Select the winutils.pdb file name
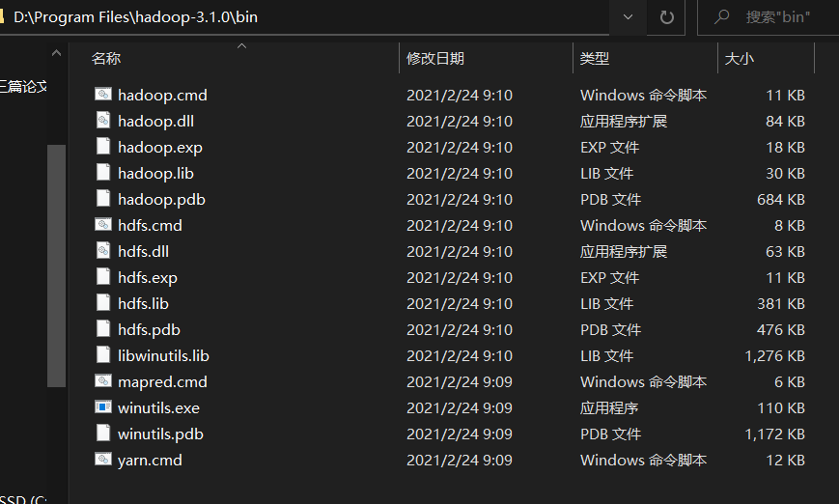Image resolution: width=839 pixels, height=504 pixels. click(160, 434)
